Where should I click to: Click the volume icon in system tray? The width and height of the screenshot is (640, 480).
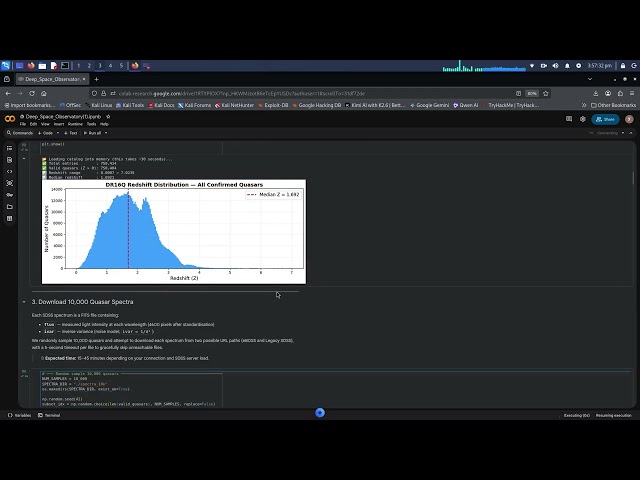(556, 65)
